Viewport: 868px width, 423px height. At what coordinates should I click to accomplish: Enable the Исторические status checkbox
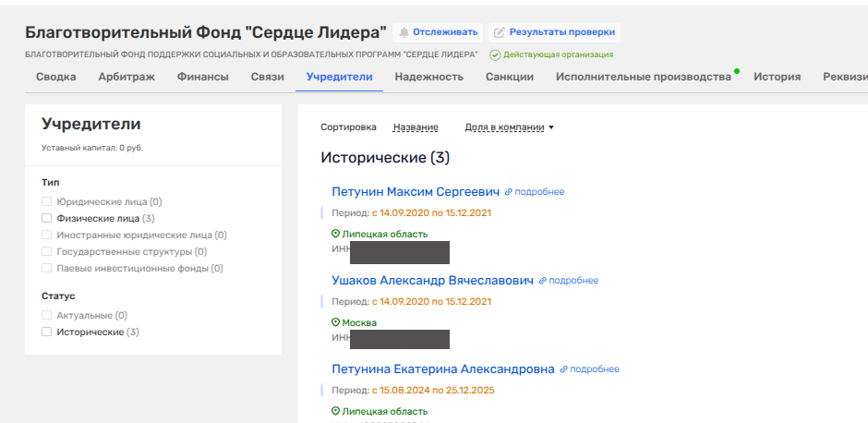click(x=46, y=332)
